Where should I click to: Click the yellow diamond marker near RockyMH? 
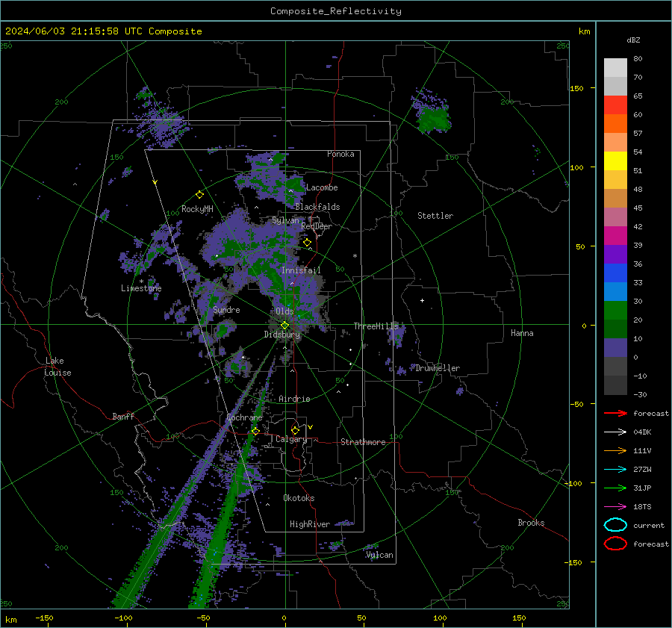(199, 195)
